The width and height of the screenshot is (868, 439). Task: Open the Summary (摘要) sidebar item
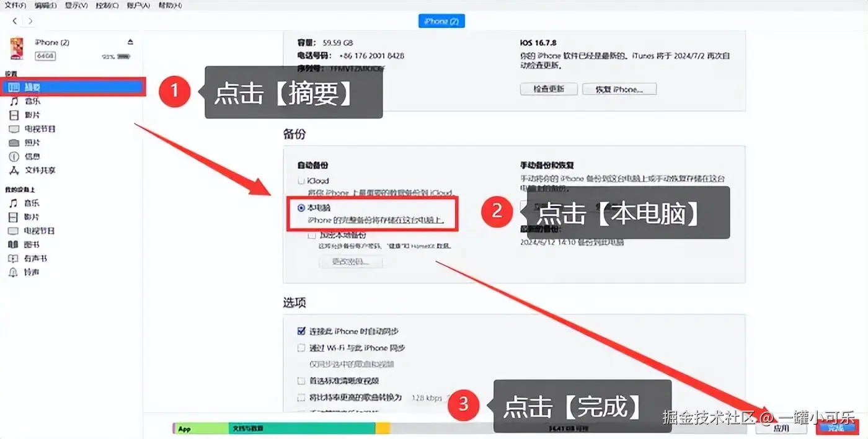(x=73, y=87)
